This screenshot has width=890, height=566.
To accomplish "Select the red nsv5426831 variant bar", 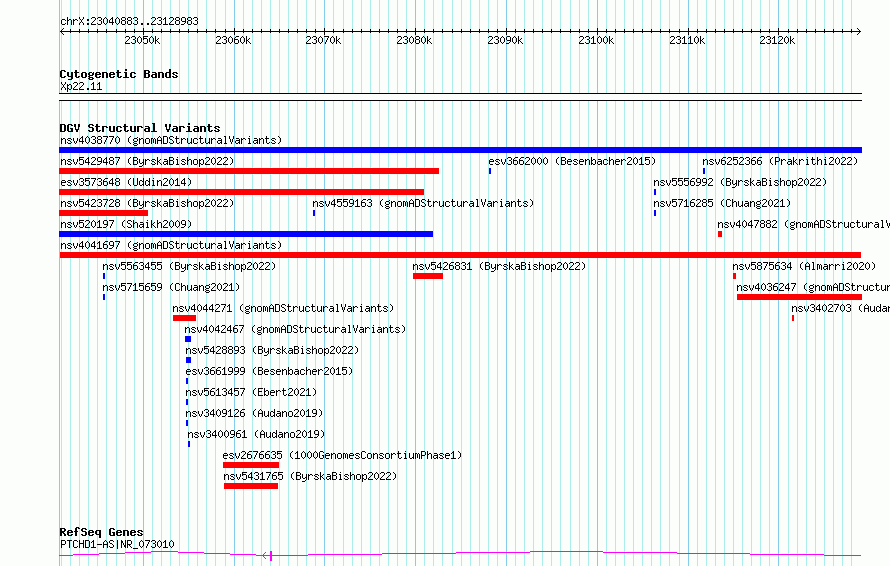I will pos(428,276).
